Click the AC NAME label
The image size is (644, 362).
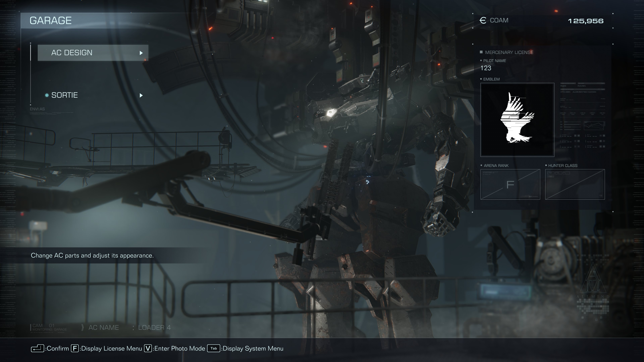(104, 327)
